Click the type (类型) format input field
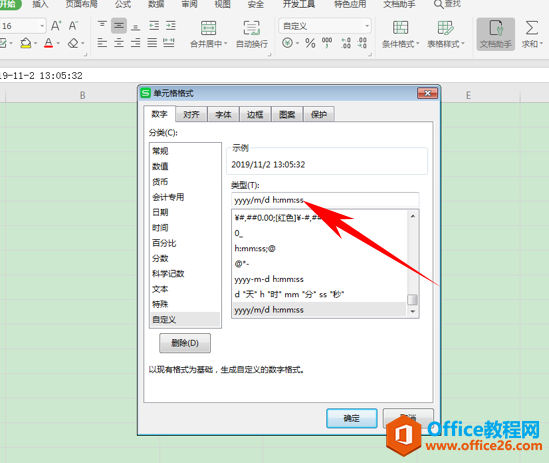The image size is (549, 463). click(325, 200)
